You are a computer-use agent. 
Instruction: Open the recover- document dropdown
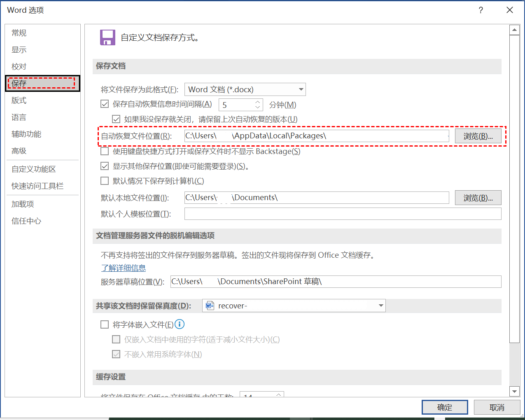[294, 306]
